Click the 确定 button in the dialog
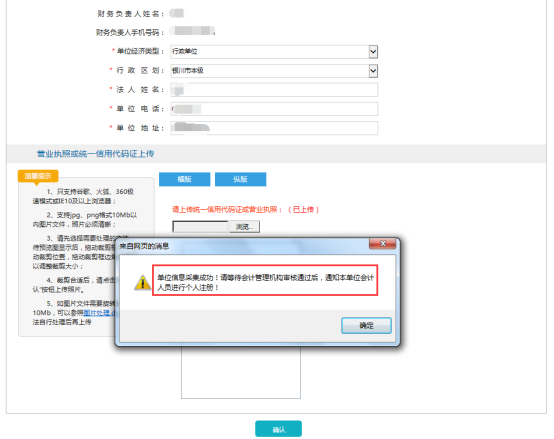Image resolution: width=554 pixels, height=439 pixels. tap(366, 325)
